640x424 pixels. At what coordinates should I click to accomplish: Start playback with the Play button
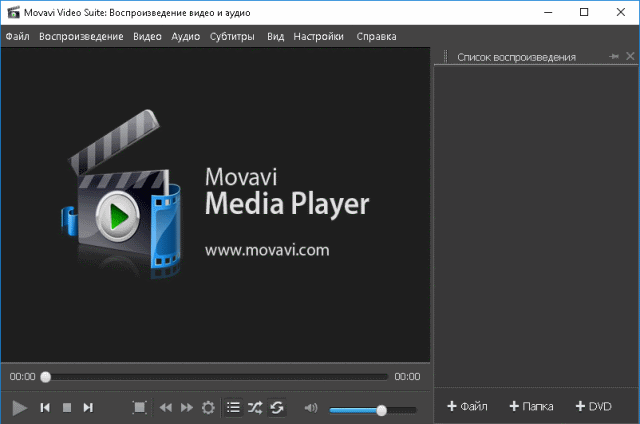coord(19,408)
